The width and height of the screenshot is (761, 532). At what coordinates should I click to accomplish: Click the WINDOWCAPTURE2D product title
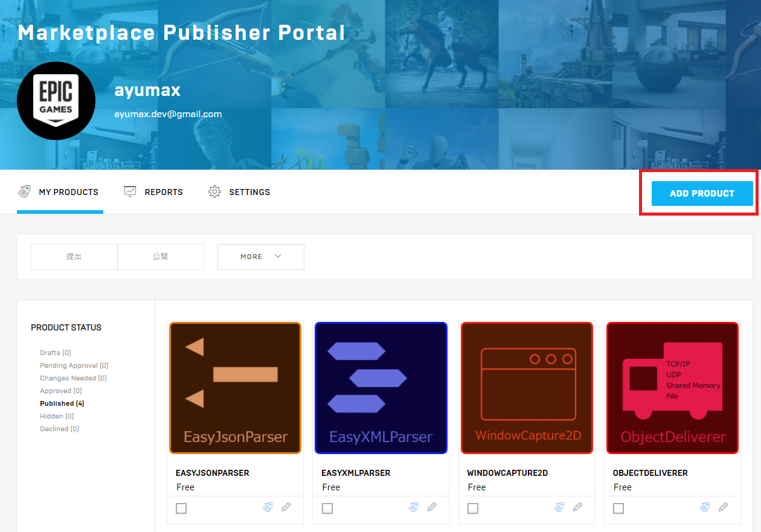[507, 473]
